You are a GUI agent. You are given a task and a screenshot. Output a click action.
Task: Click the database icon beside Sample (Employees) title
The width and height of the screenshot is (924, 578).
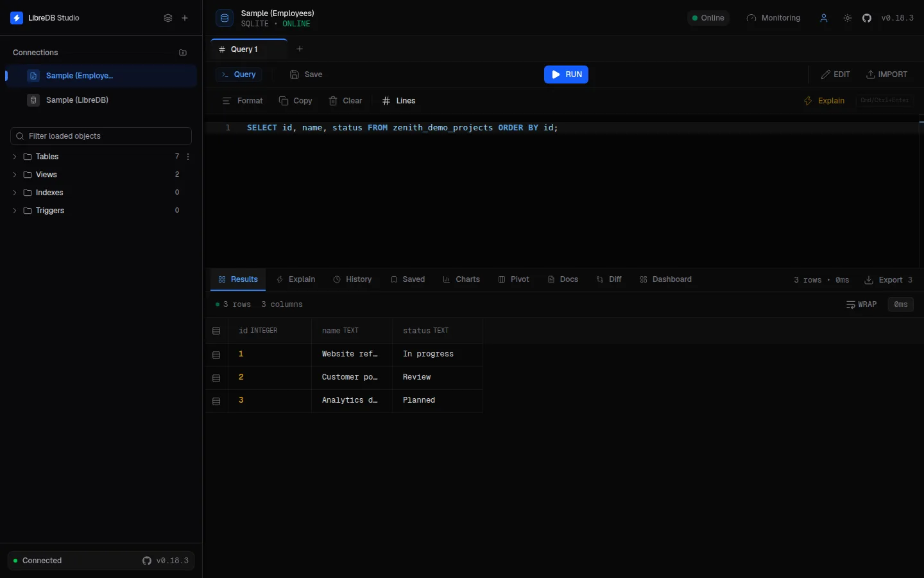click(225, 18)
